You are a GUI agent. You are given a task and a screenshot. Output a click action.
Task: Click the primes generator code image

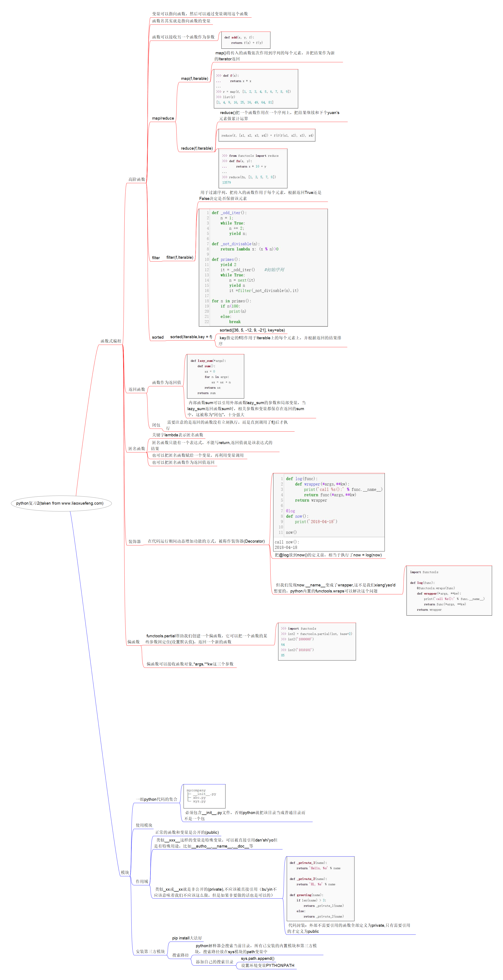[x=263, y=267]
